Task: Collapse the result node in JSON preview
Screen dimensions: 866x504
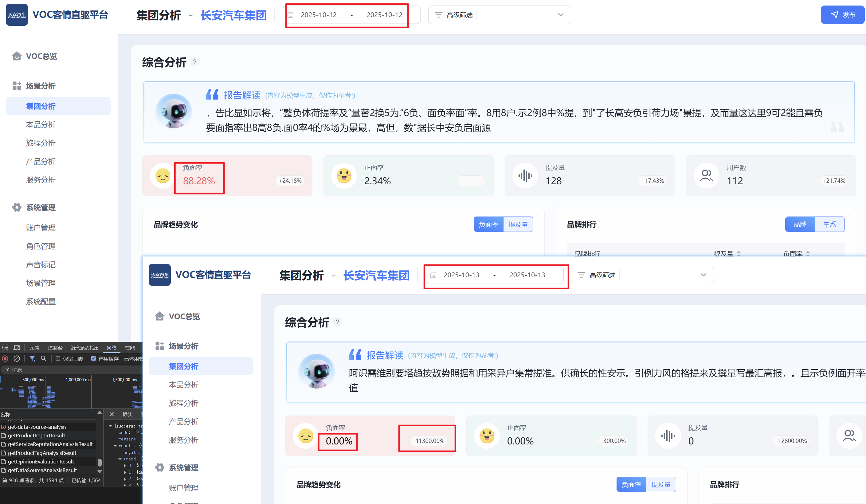Action: pos(115,446)
